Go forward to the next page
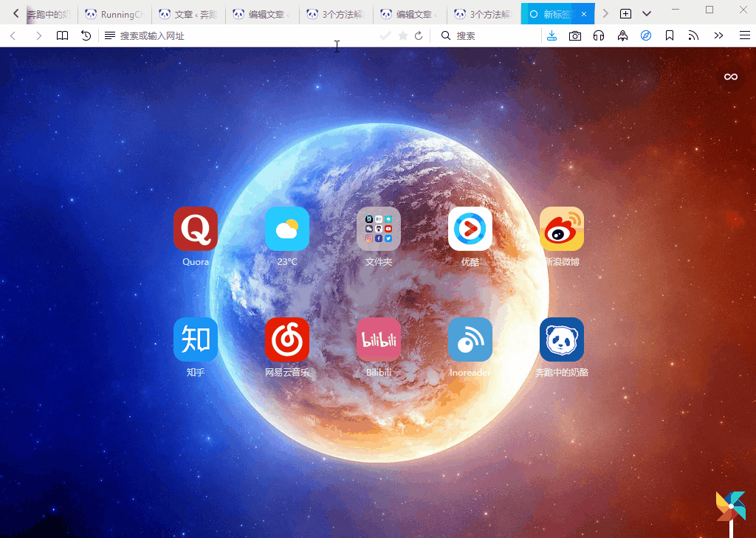 pyautogui.click(x=38, y=35)
